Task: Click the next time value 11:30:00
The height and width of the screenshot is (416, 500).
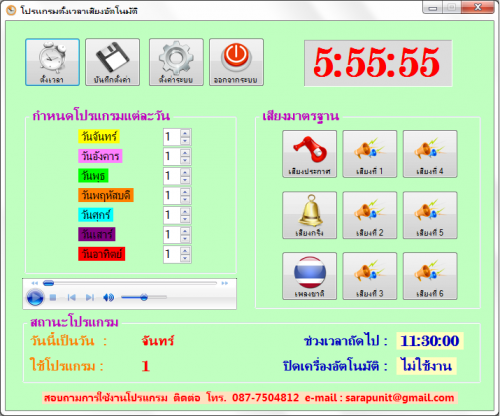Action: point(430,341)
